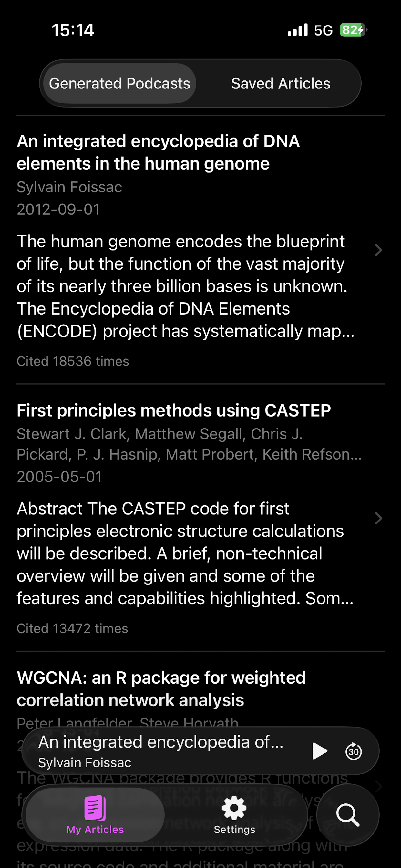Tap author name Sylvain Foissac
This screenshot has height=868, width=401.
[69, 187]
